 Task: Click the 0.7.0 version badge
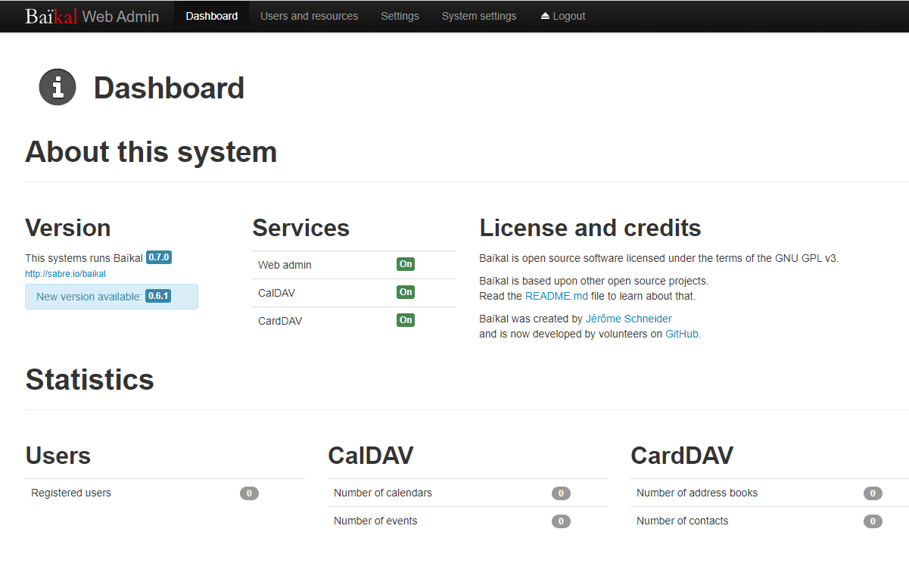(x=159, y=257)
